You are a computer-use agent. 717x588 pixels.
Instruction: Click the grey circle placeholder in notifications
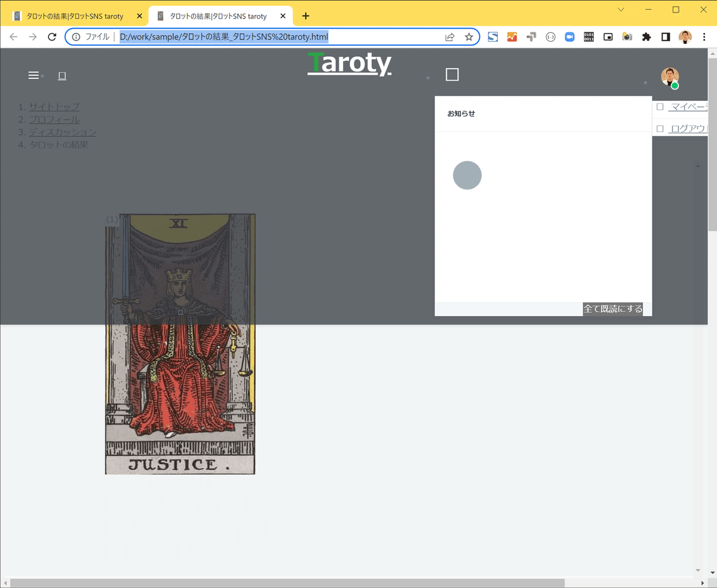tap(467, 175)
